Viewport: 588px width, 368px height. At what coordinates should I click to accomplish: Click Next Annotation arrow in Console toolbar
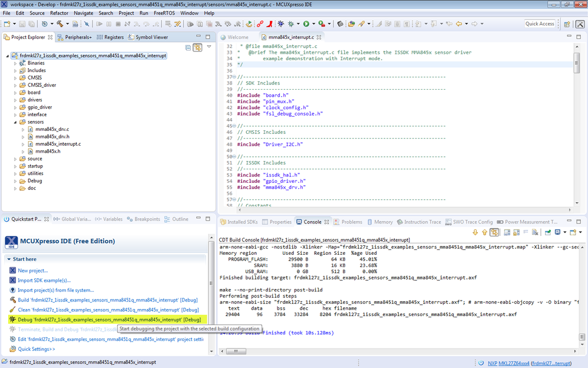coord(475,232)
